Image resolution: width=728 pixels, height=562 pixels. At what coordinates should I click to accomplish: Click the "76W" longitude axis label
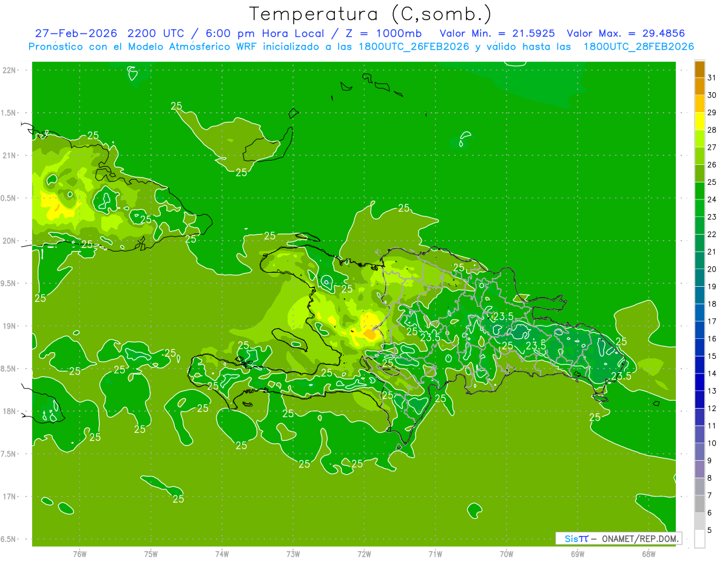tap(79, 554)
